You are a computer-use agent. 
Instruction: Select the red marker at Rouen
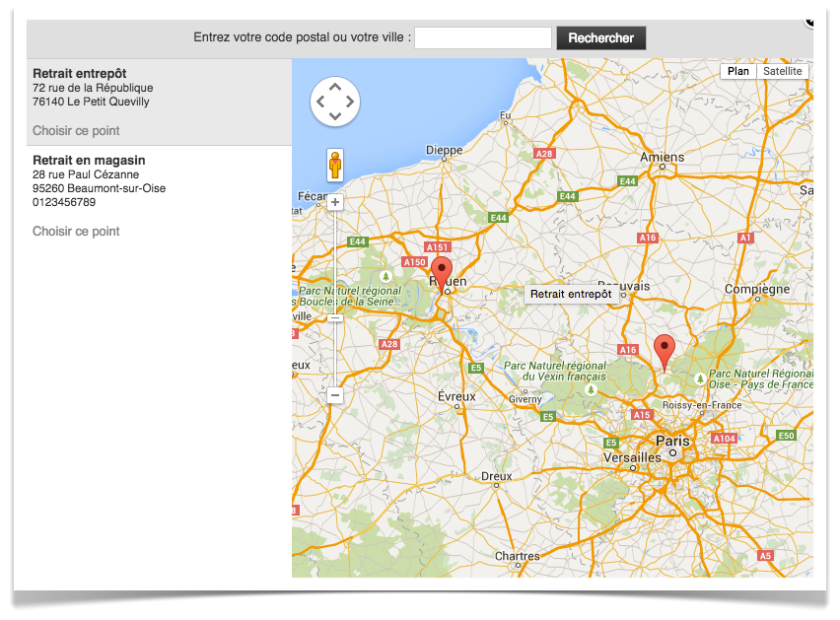tap(442, 274)
